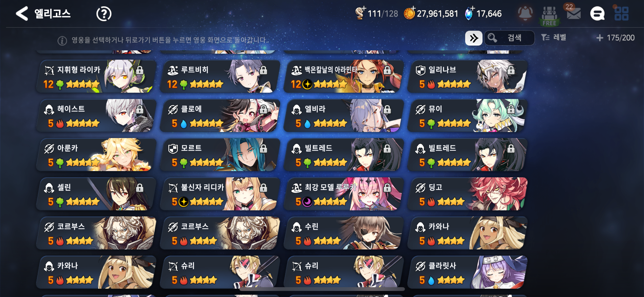
Task: Expand hero inventory slots 175/200
Action: 615,38
